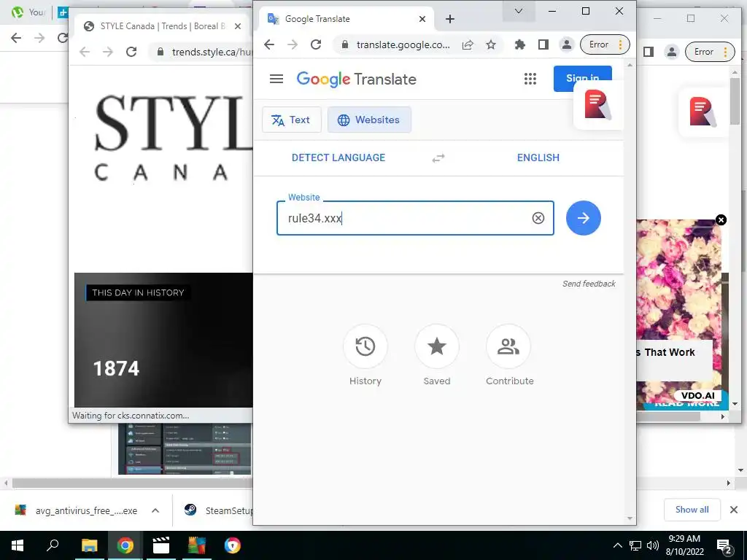
Task: Open avg_antivirus_free exe download item
Action: (76, 510)
